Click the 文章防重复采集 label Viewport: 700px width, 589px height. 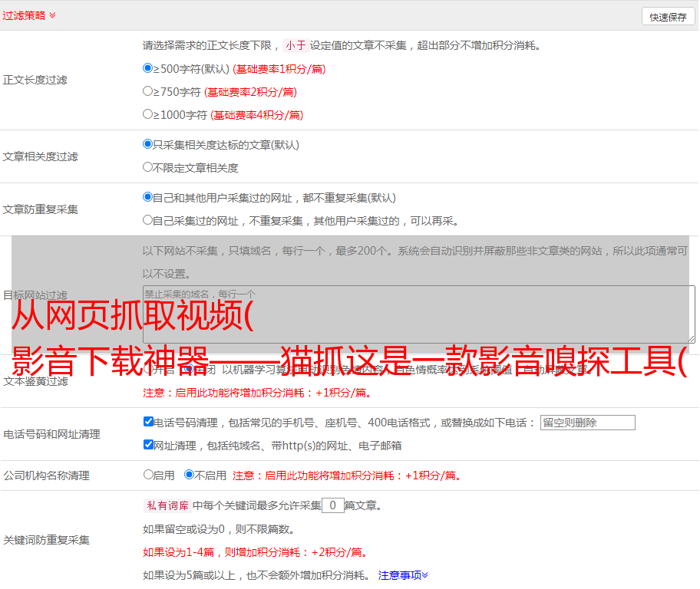pos(40,209)
